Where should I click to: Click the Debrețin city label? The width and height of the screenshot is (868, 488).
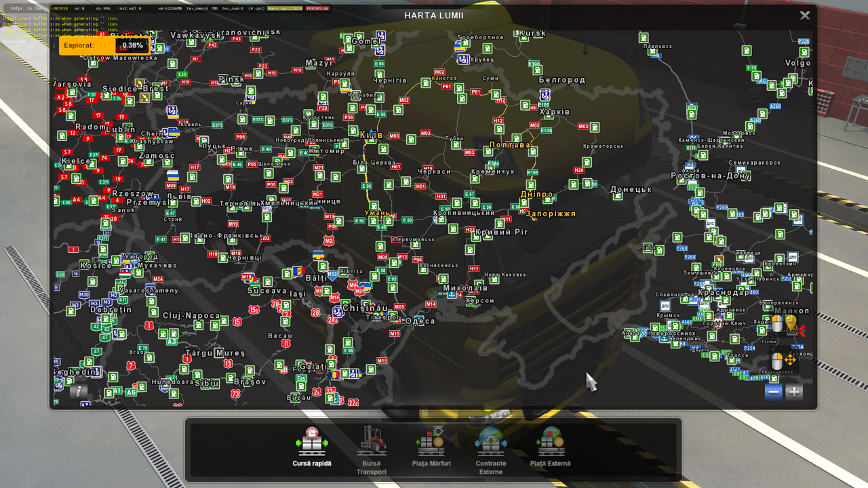pos(111,309)
